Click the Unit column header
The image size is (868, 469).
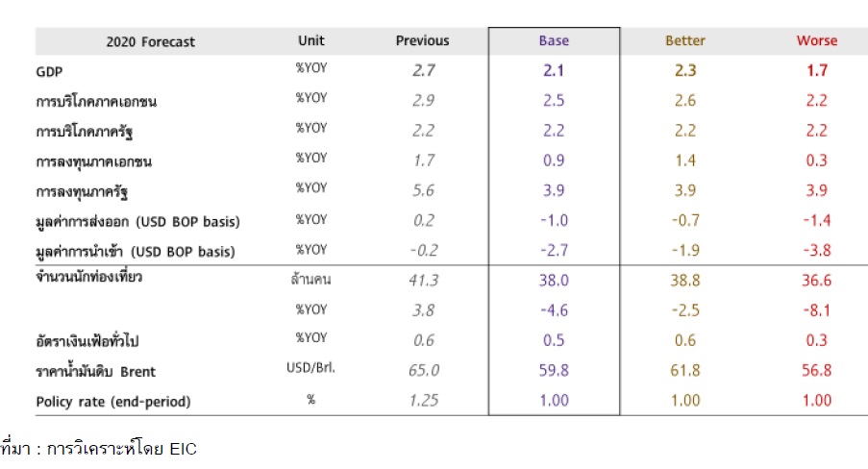point(311,41)
